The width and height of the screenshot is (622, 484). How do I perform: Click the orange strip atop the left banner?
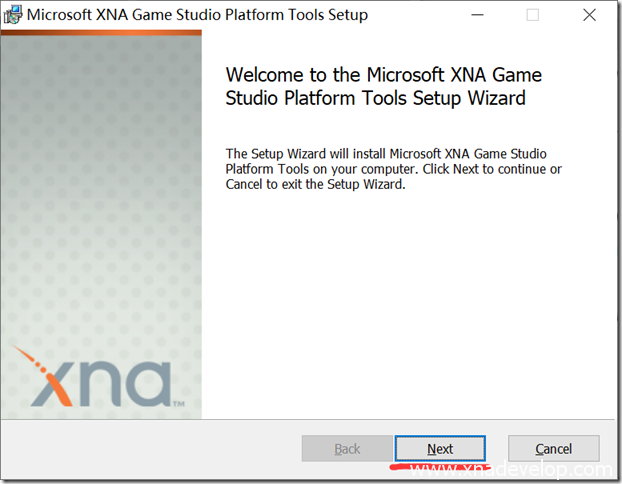(x=100, y=32)
